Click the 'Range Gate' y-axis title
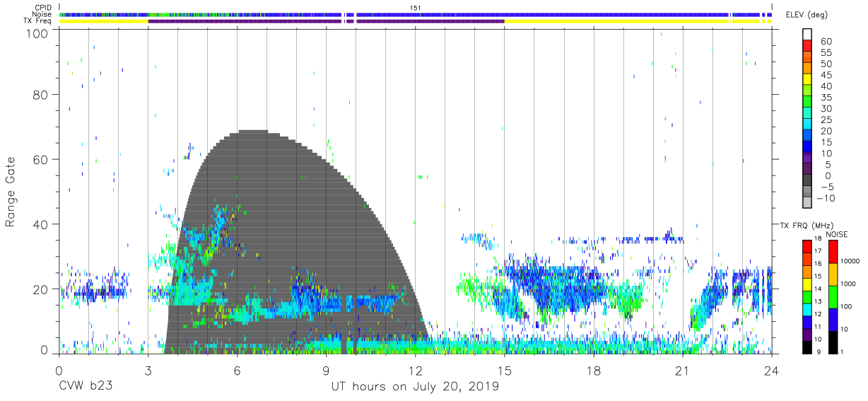 11,192
